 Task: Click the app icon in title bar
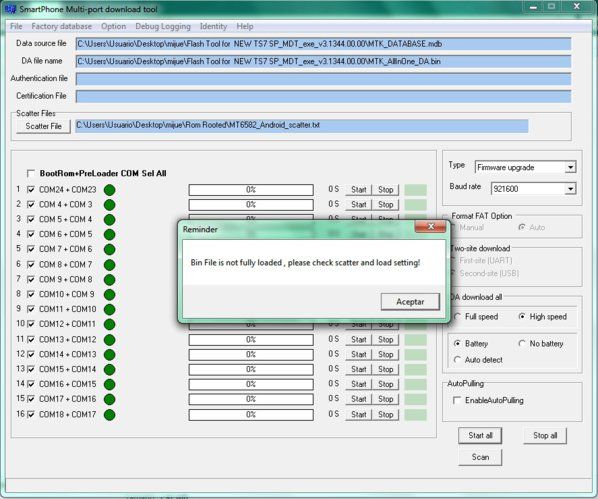tap(10, 8)
